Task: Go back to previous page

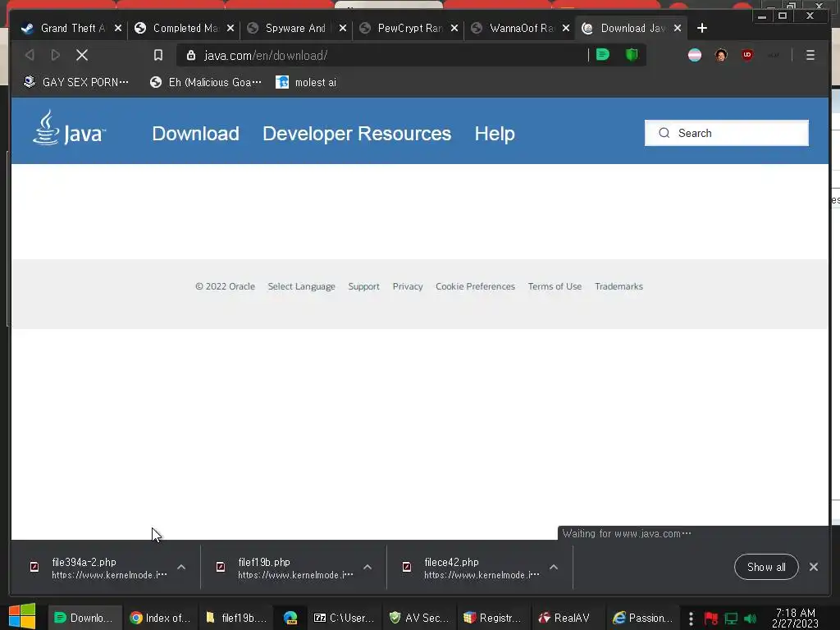Action: pyautogui.click(x=30, y=55)
